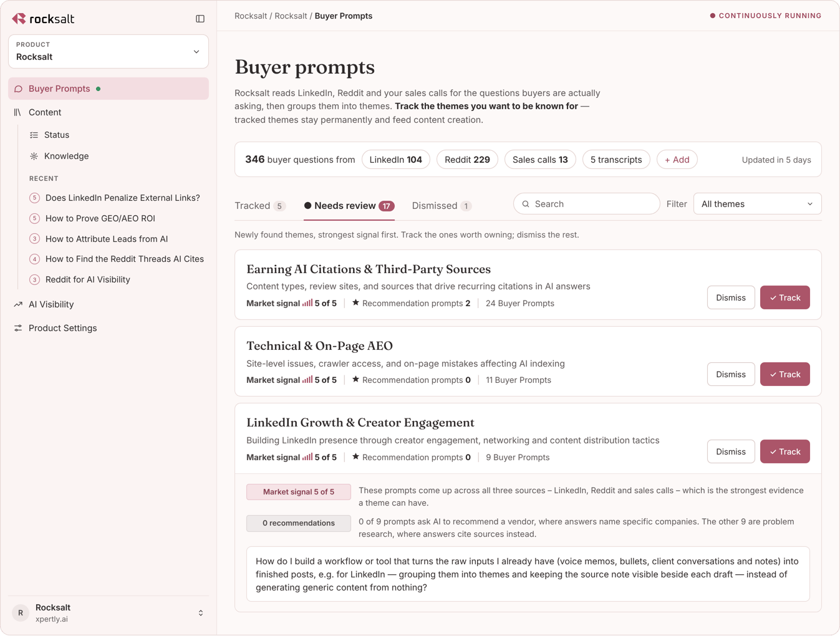The image size is (840, 636).
Task: Open Buyer Prompts in the sidebar
Action: (109, 89)
